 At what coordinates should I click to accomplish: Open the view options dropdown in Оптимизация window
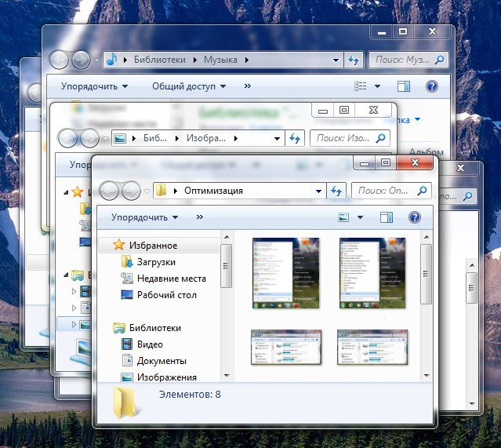point(360,217)
